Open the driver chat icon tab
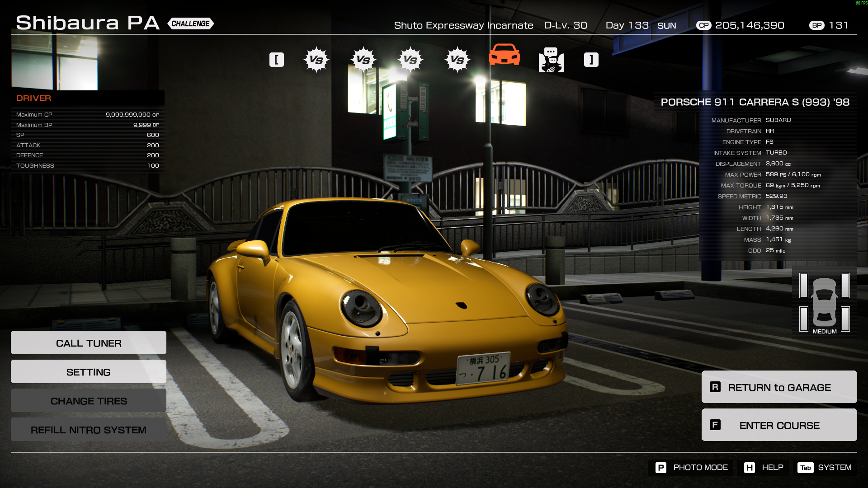The image size is (868, 488). [551, 60]
